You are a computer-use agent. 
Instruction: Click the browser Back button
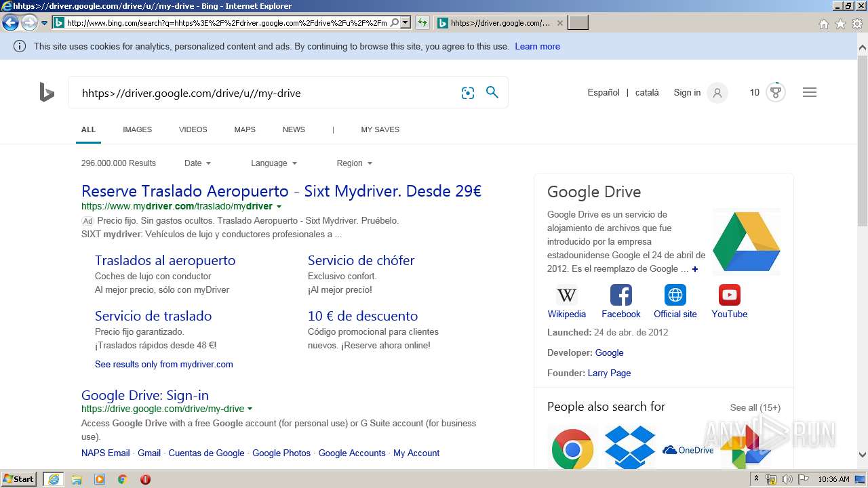tap(10, 23)
